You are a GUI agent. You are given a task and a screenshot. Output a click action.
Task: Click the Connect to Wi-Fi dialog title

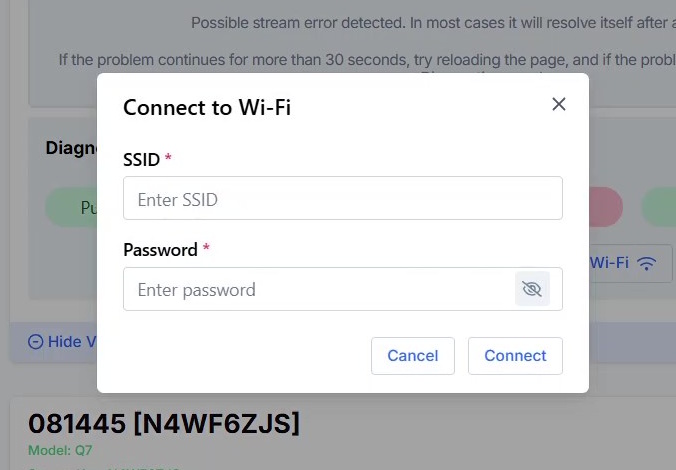tap(207, 107)
